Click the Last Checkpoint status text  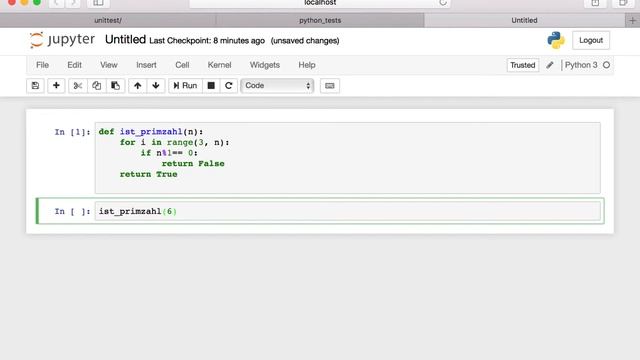tap(207, 41)
